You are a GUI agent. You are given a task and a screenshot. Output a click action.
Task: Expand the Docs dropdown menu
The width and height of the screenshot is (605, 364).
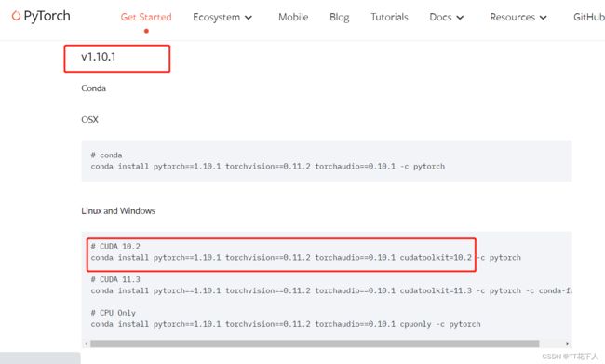[x=447, y=17]
